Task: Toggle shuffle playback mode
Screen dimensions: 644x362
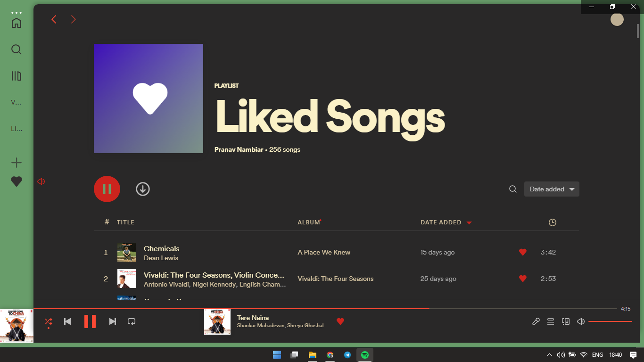Action: (48, 321)
